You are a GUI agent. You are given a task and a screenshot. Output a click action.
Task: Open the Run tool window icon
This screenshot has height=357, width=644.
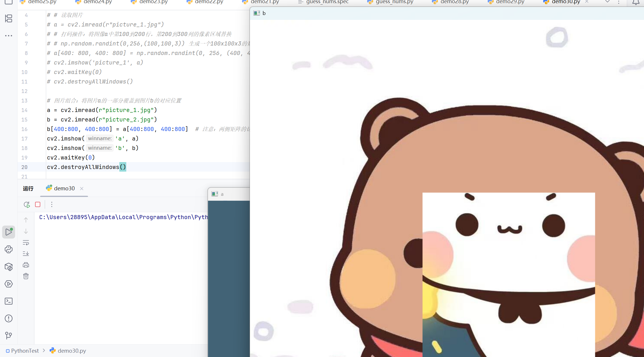coord(9,232)
